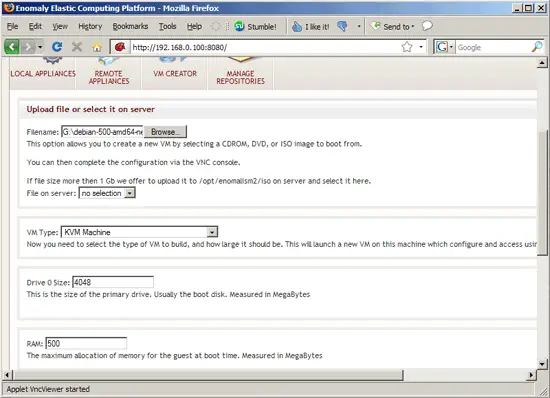Click the Google search magnifier icon
The width and height of the screenshot is (550, 398).
[537, 47]
